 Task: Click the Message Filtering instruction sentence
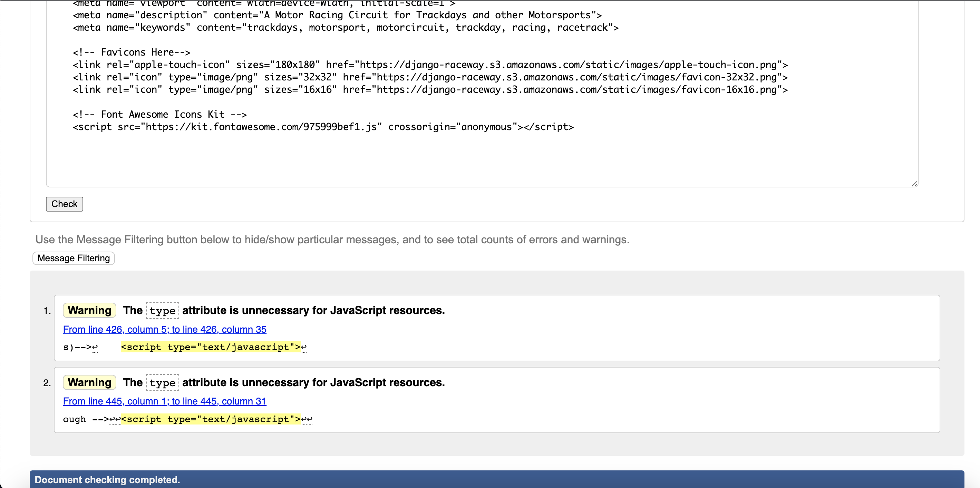point(332,240)
